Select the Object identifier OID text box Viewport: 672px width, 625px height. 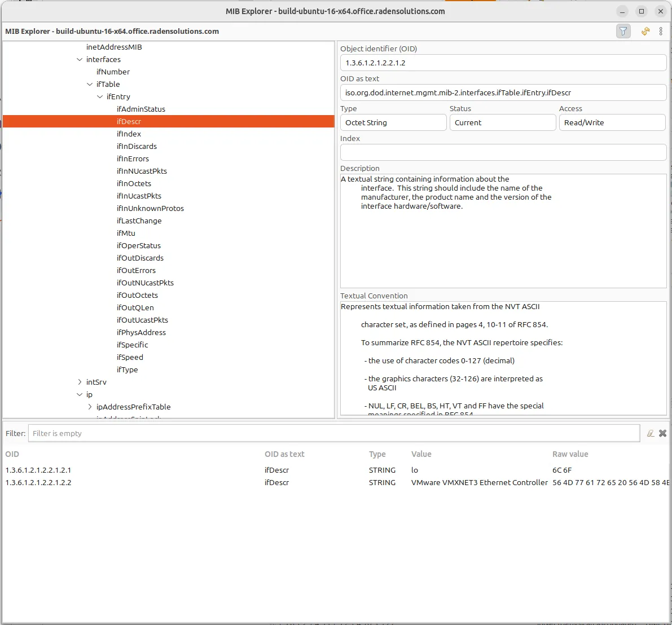pos(503,63)
